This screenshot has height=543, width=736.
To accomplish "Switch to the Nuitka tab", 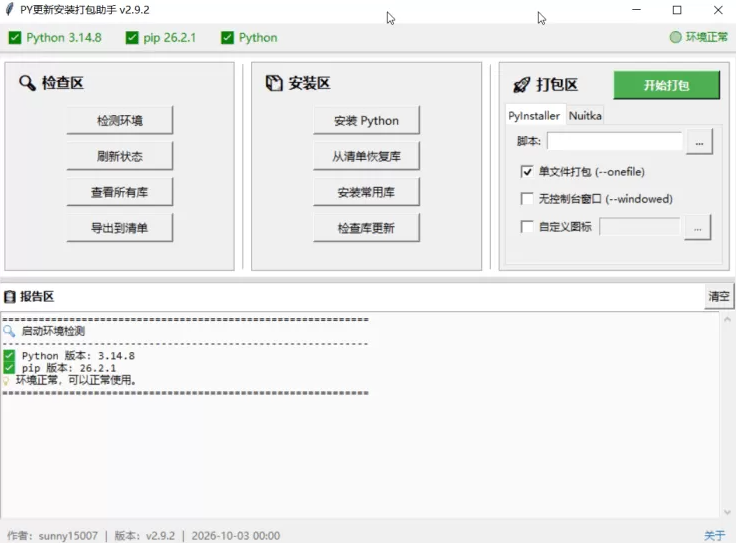I will (585, 115).
